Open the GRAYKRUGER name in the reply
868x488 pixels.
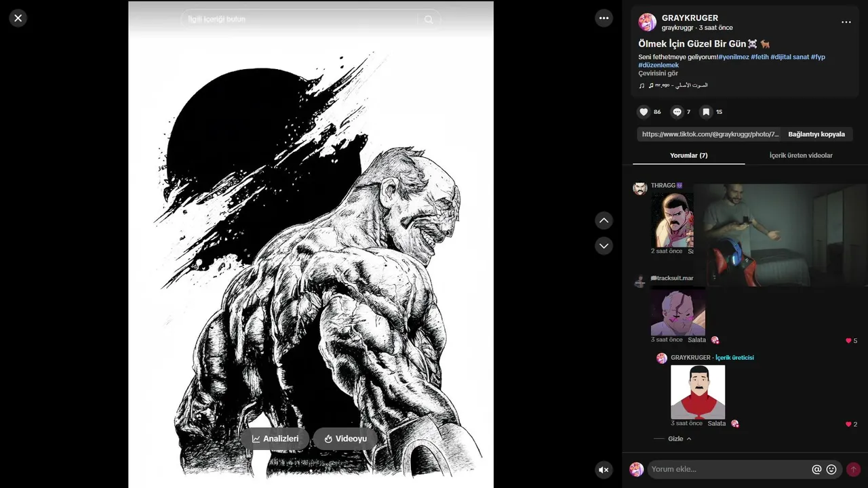690,358
